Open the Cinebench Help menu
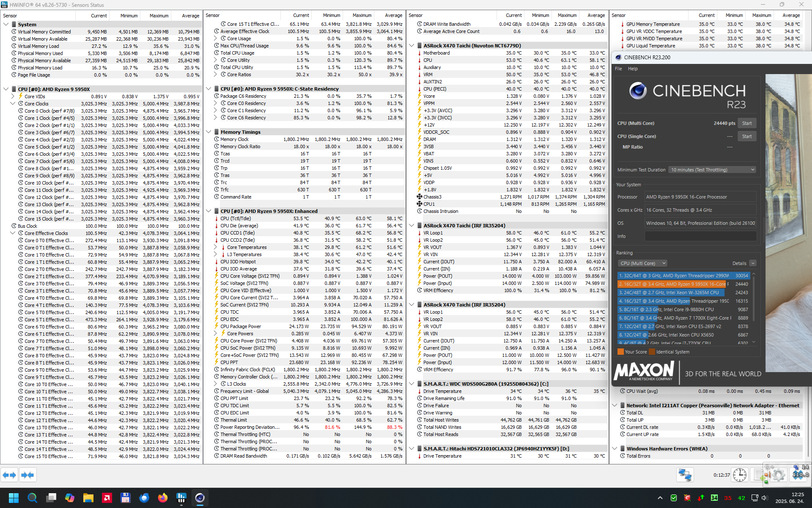The width and height of the screenshot is (812, 508). tap(633, 69)
